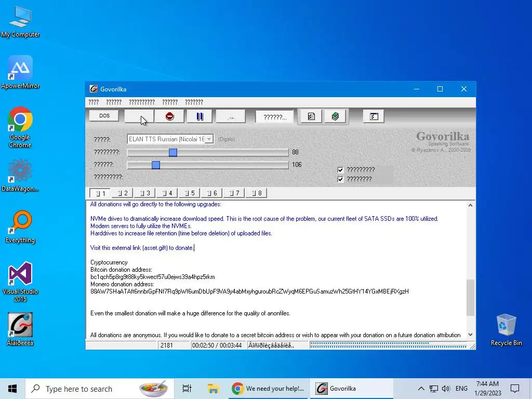
Task: Switch to document tab 8
Action: coord(257,193)
